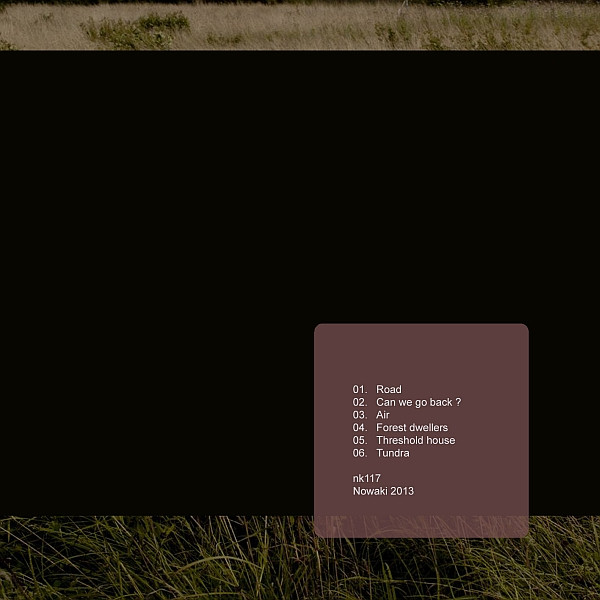The image size is (600, 600).
Task: Click the empty top of the mauve panel
Action: point(421,350)
